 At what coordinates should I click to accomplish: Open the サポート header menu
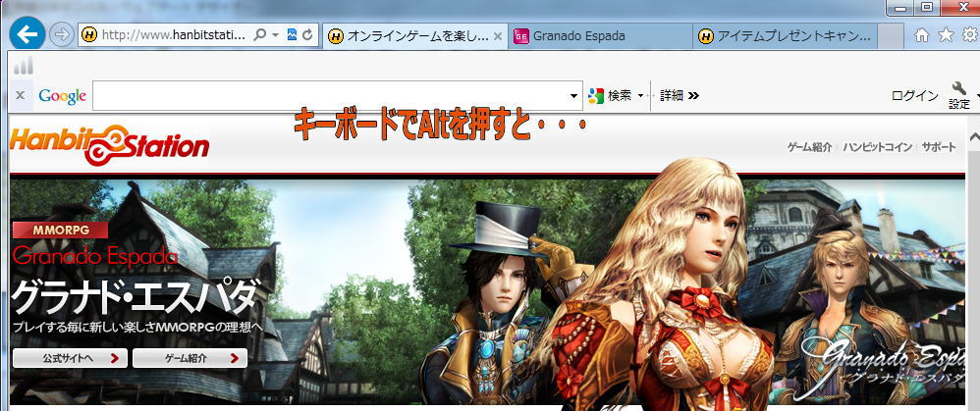[939, 147]
